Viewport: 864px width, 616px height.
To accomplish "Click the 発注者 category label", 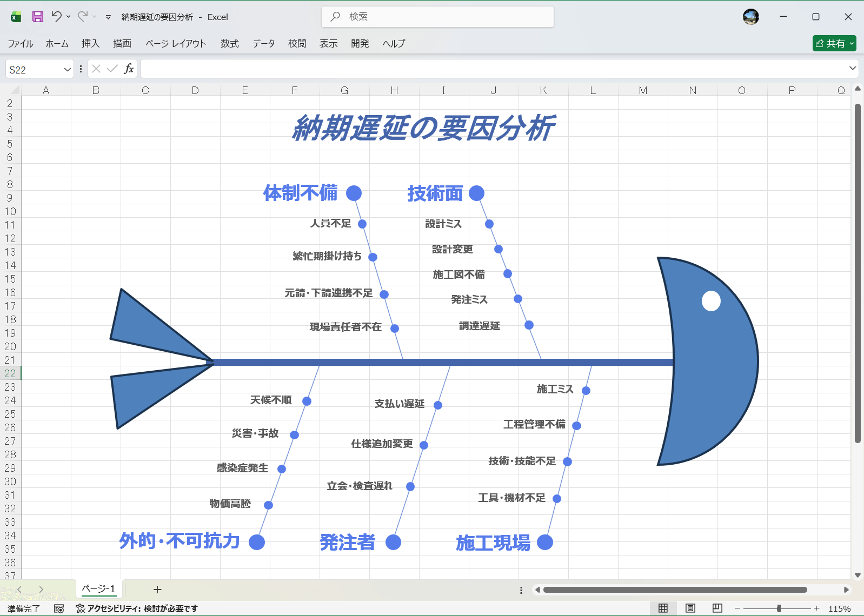I will tap(347, 542).
